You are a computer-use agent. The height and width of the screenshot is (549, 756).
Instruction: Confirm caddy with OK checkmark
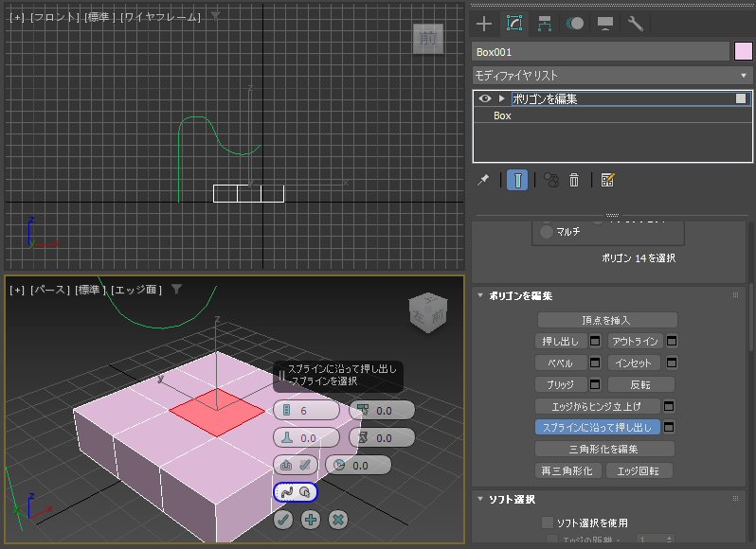click(283, 520)
